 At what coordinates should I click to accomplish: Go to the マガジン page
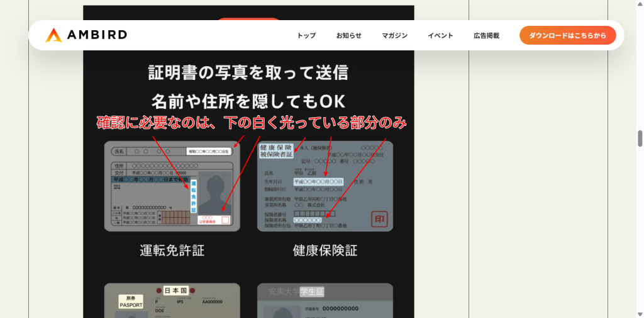point(395,35)
